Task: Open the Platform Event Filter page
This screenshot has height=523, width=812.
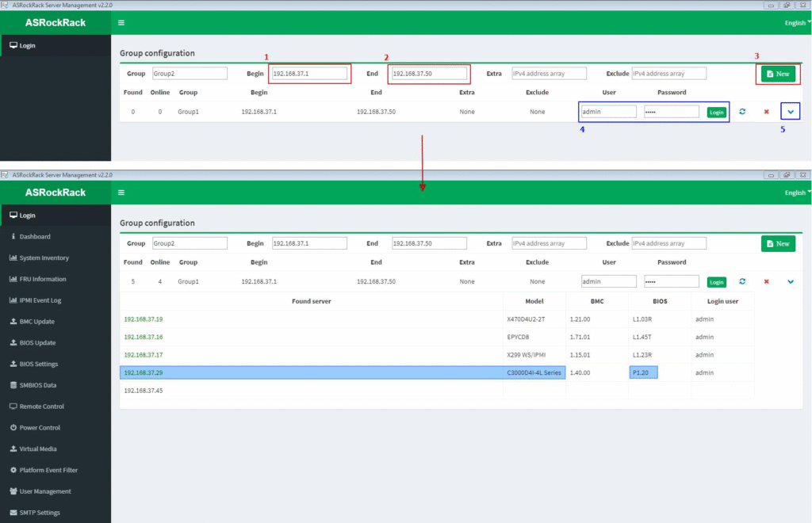Action: (x=48, y=471)
